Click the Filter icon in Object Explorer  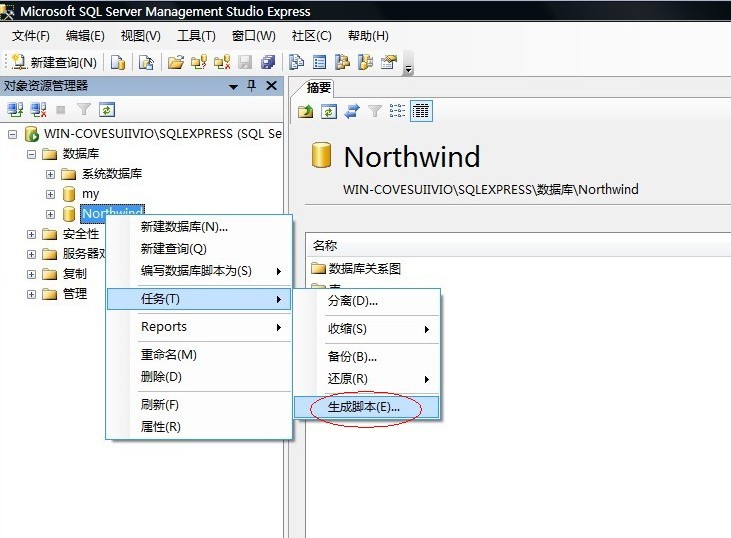83,110
